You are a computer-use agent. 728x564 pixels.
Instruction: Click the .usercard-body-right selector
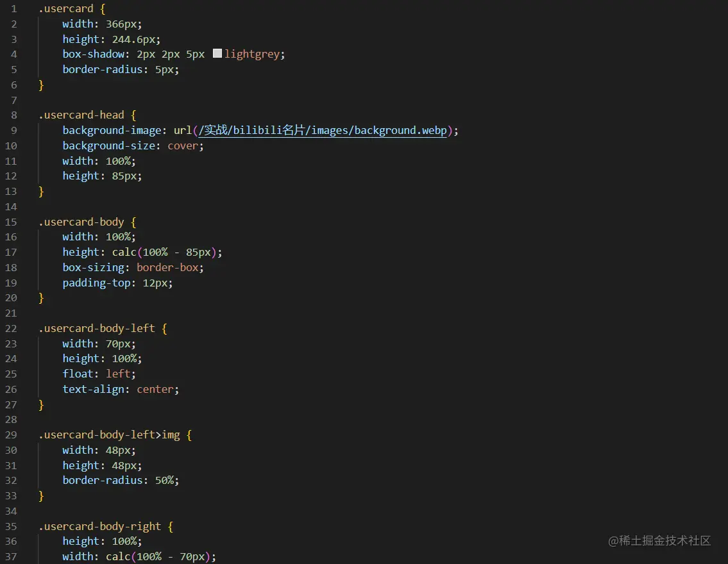coord(100,526)
